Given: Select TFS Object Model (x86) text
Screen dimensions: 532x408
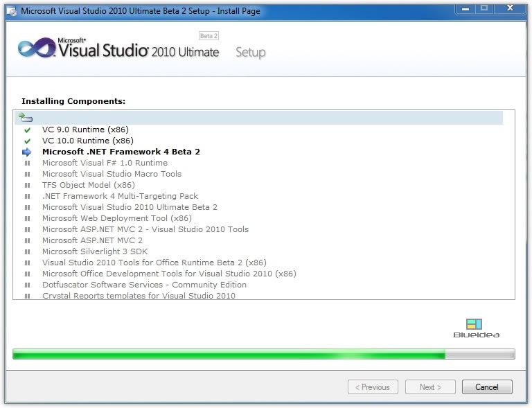Looking at the screenshot, I should [89, 185].
